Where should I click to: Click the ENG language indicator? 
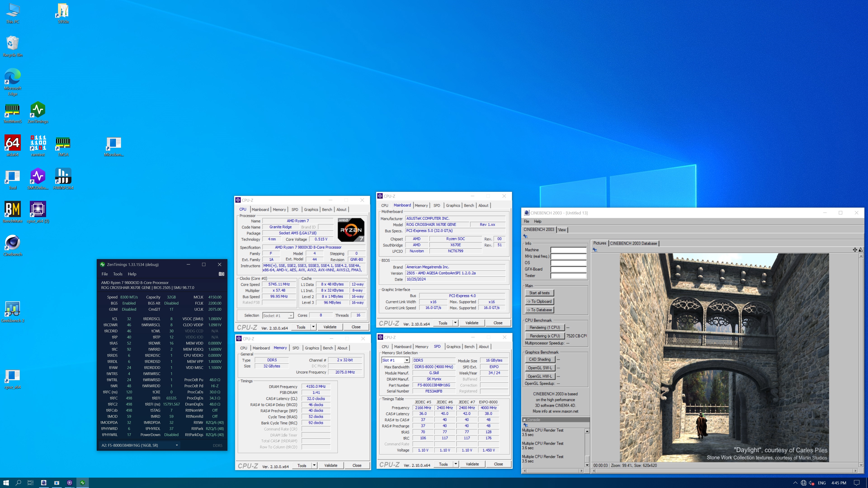(x=822, y=483)
